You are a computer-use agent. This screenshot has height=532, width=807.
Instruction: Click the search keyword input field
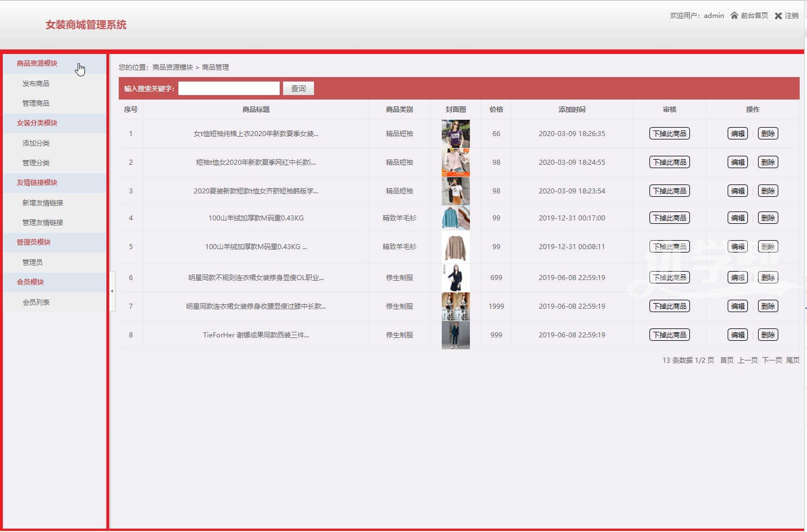coord(228,89)
